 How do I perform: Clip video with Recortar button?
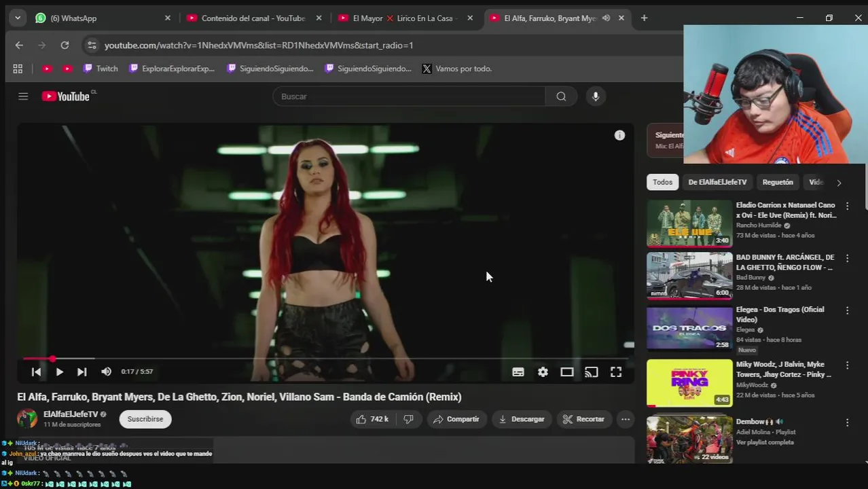click(x=584, y=419)
